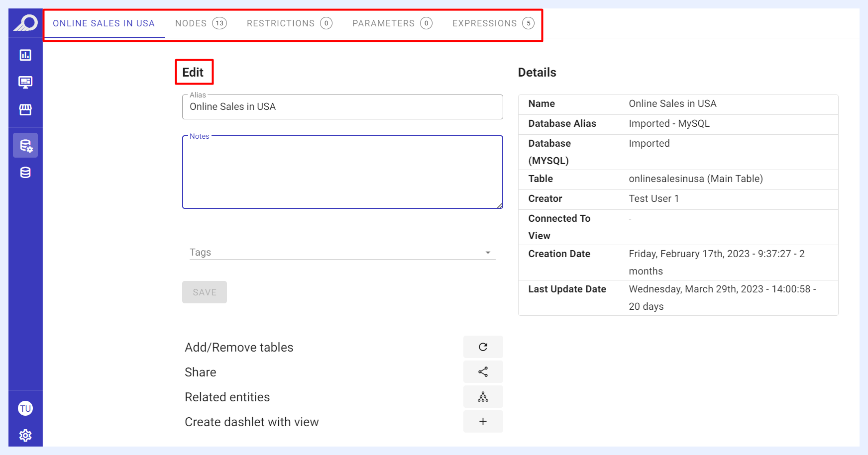
Task: Click the Imported - MySQL value
Action: [x=669, y=123]
